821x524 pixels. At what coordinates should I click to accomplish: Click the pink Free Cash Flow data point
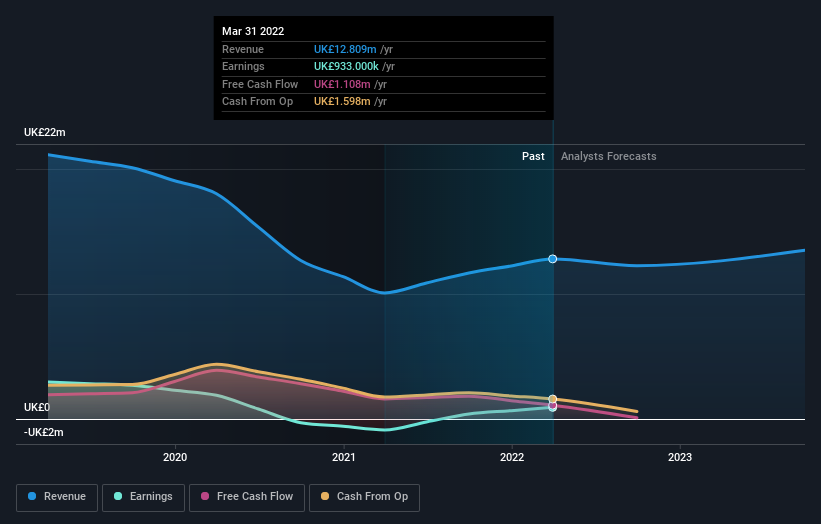pos(552,406)
